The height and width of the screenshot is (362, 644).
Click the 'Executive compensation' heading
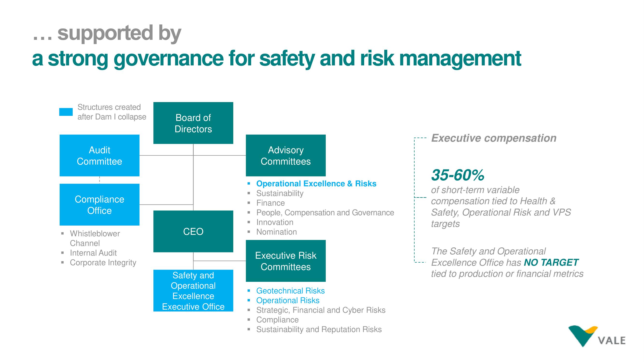pyautogui.click(x=494, y=138)
